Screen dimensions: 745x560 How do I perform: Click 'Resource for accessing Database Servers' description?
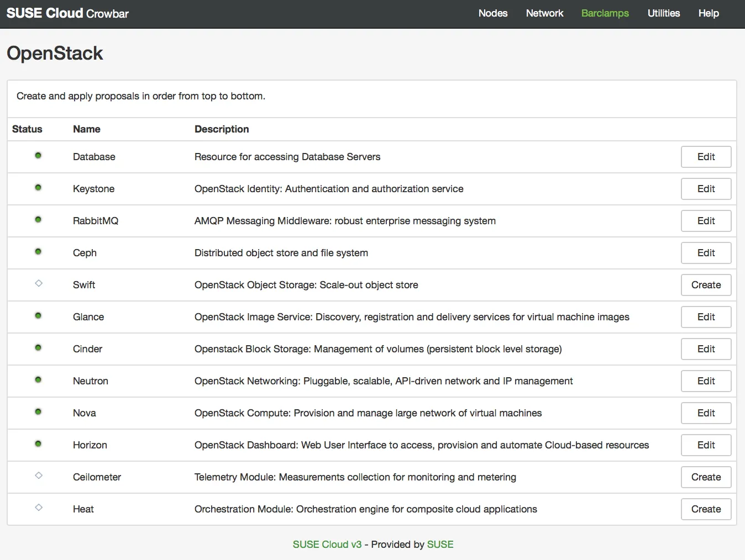click(x=287, y=157)
